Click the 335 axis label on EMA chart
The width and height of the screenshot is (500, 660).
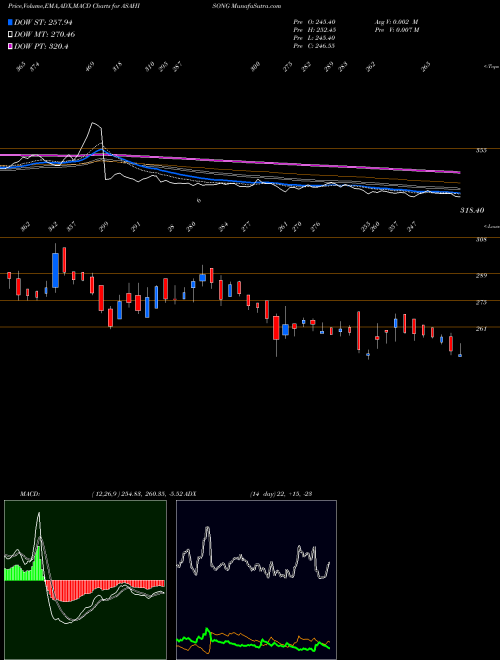coord(481,150)
